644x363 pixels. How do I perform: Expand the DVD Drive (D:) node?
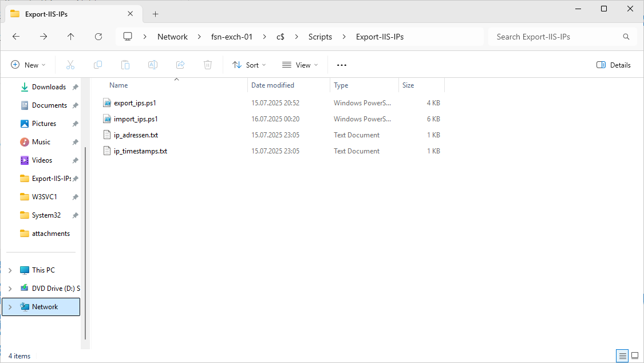tap(10, 289)
